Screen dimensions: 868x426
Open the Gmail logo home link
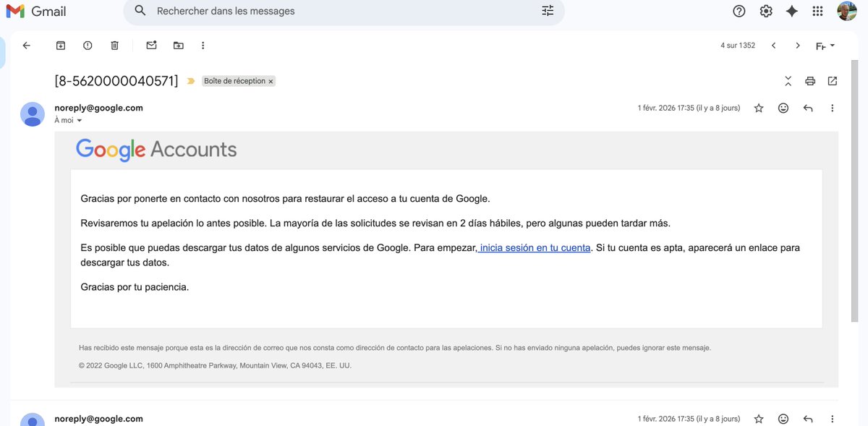click(36, 12)
